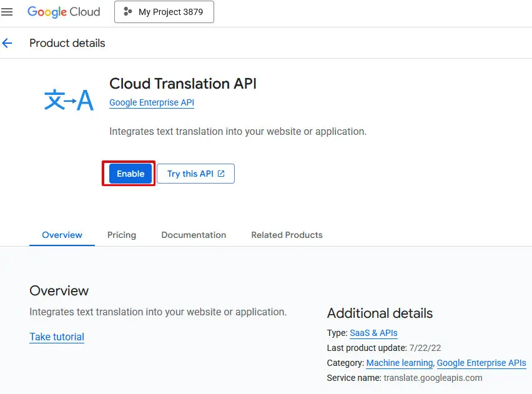The image size is (532, 394).
Task: Open the My Project 3879 project selector
Action: pos(164,12)
